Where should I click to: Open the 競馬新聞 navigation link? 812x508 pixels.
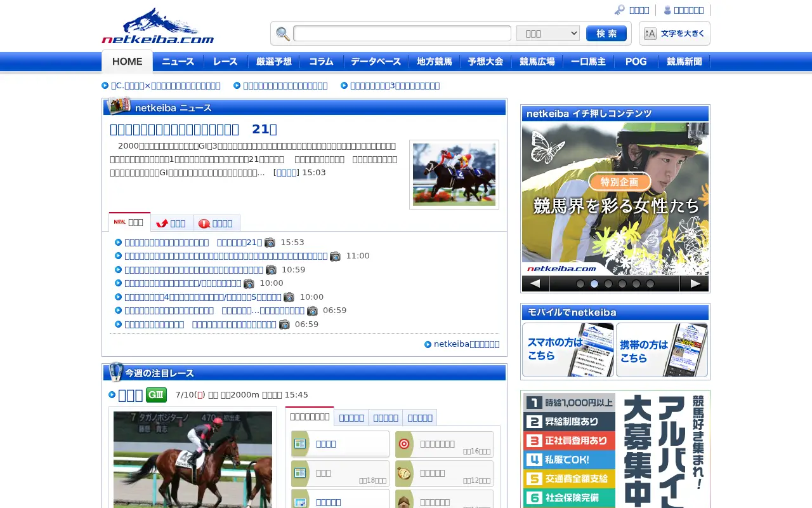[684, 62]
